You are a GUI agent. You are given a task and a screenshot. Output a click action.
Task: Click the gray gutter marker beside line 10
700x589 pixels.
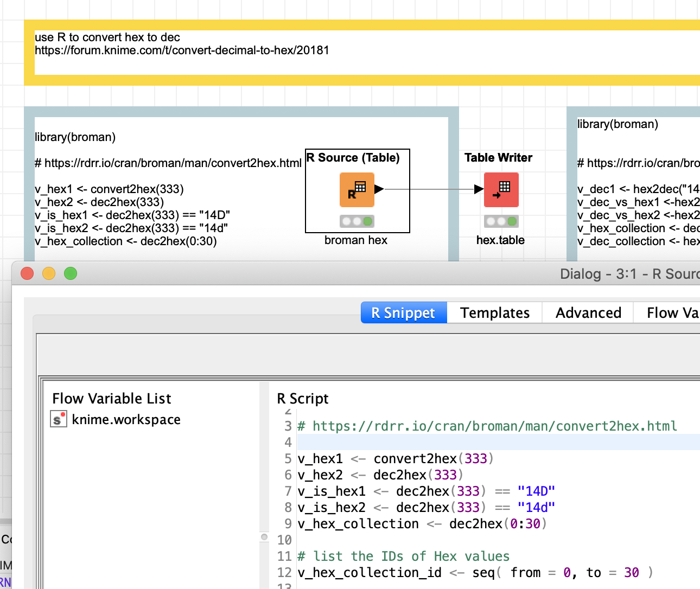tap(264, 537)
